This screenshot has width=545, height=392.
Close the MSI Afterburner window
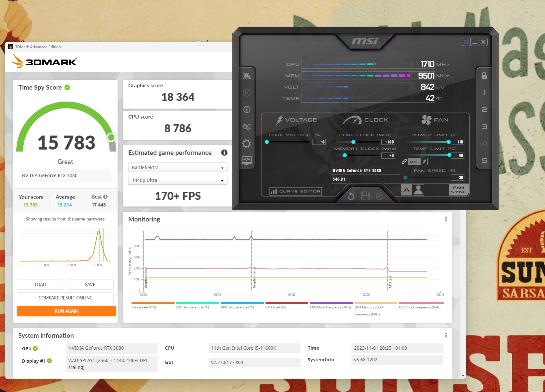coord(483,42)
